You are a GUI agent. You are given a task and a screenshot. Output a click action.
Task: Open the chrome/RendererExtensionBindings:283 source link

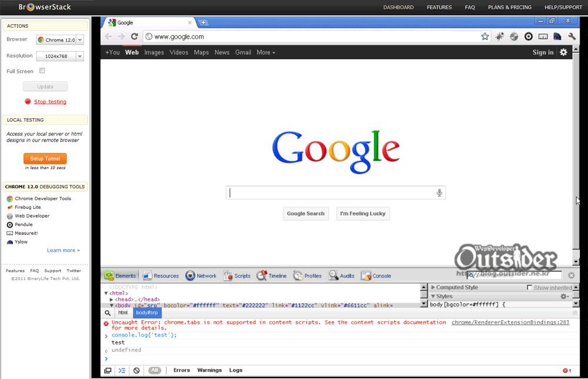tap(510, 323)
